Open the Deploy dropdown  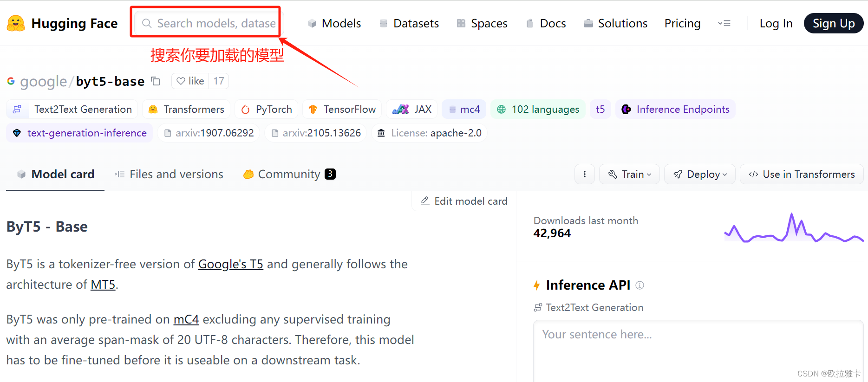pos(700,174)
